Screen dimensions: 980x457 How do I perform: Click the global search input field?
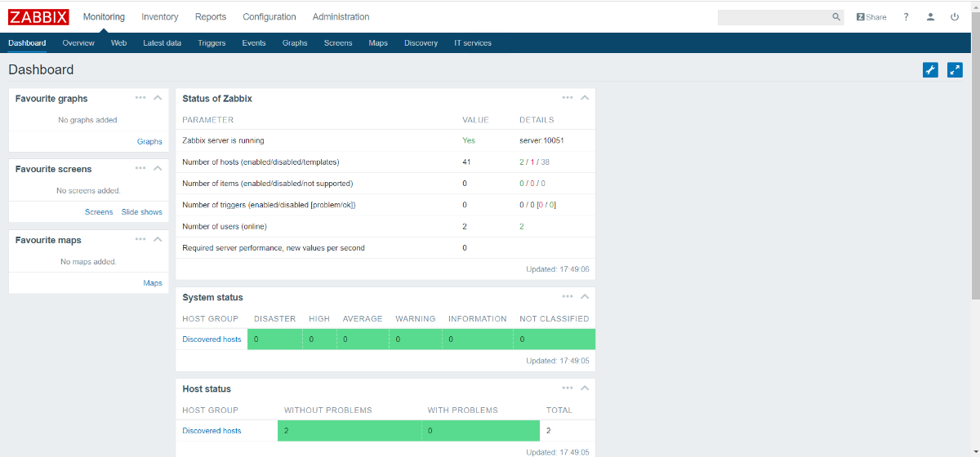773,17
